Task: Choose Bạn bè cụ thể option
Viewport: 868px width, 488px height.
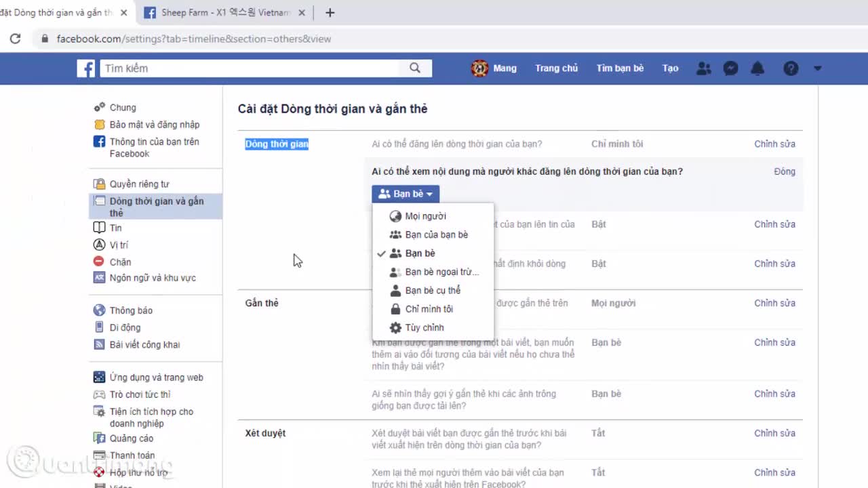Action: [x=433, y=291]
